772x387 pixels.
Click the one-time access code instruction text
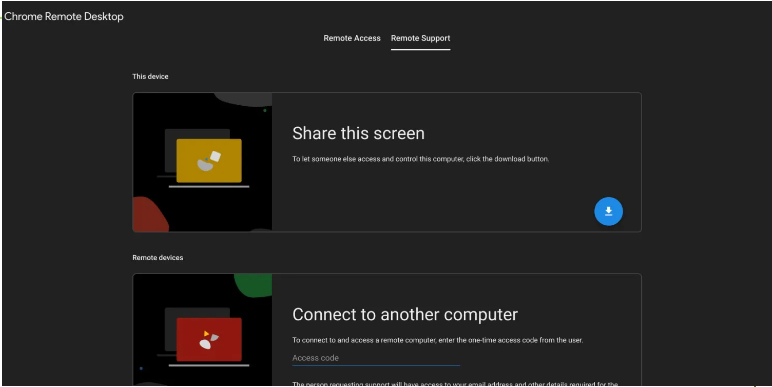pos(437,340)
